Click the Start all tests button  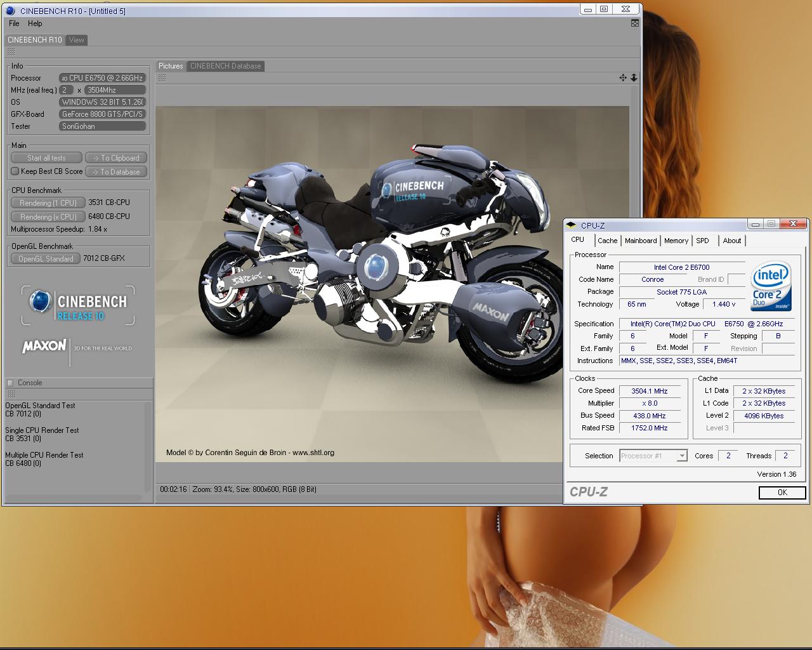tap(46, 158)
